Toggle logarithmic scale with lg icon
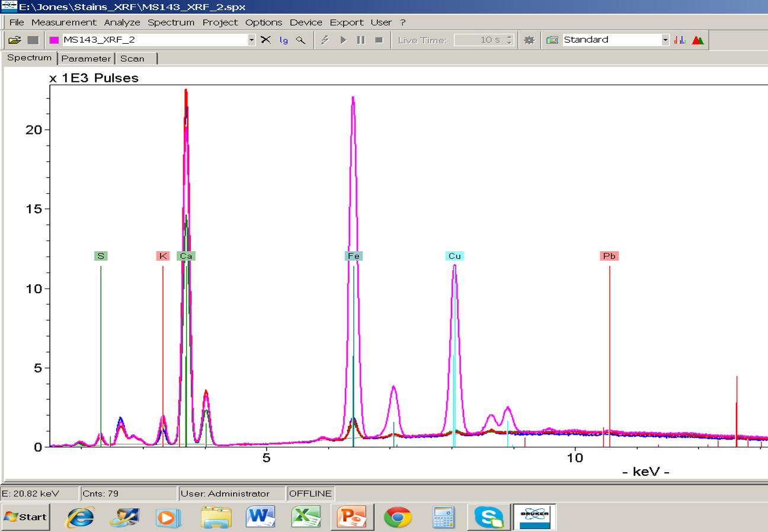The image size is (768, 532). (284, 40)
